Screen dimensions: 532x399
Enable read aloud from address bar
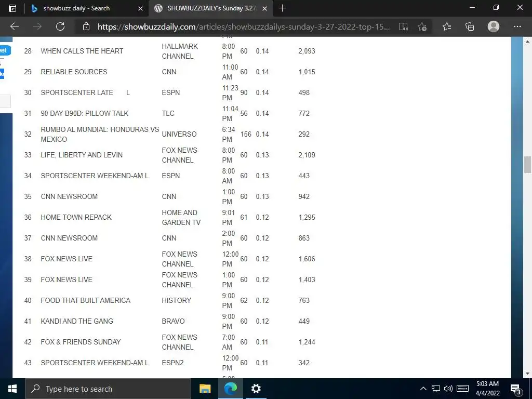pyautogui.click(x=403, y=27)
